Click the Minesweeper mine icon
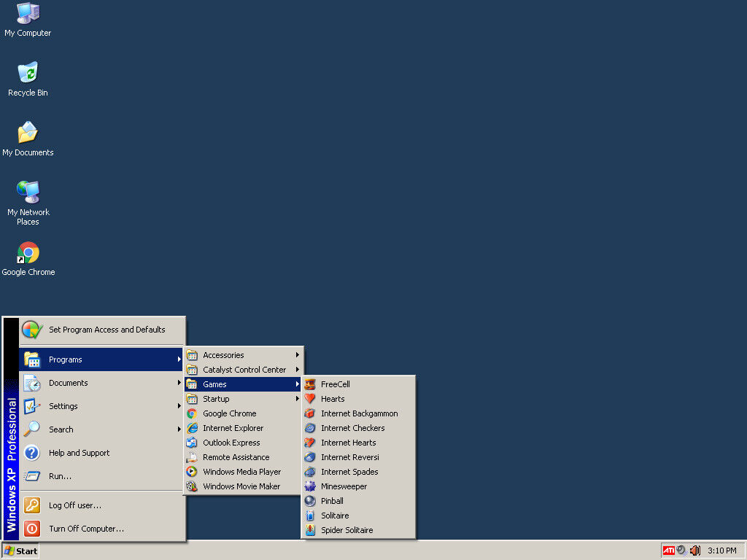The image size is (747, 560). click(x=310, y=486)
